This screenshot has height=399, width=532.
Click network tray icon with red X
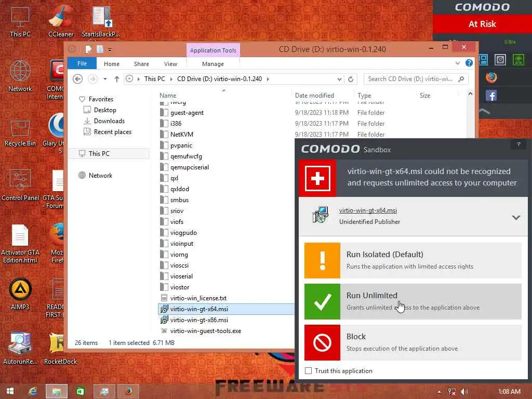pos(451,392)
